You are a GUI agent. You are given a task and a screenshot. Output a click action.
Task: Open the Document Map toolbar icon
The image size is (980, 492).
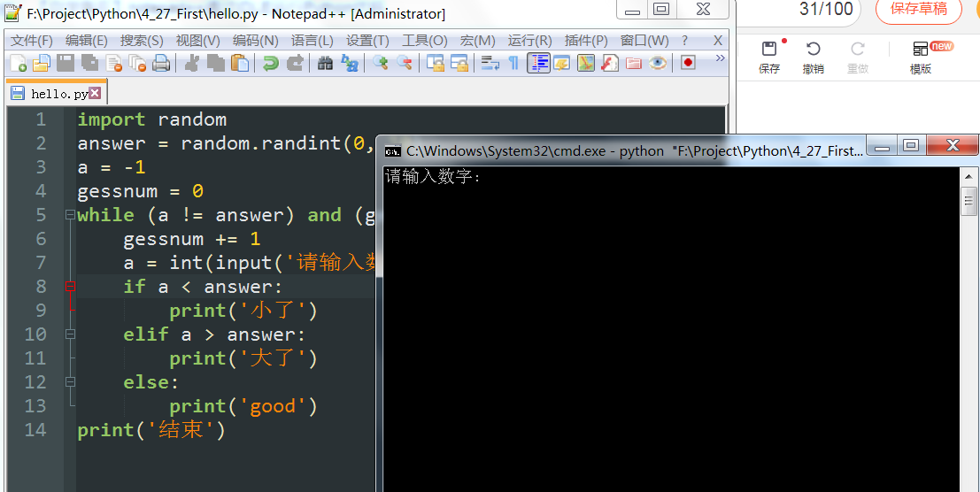pyautogui.click(x=586, y=63)
